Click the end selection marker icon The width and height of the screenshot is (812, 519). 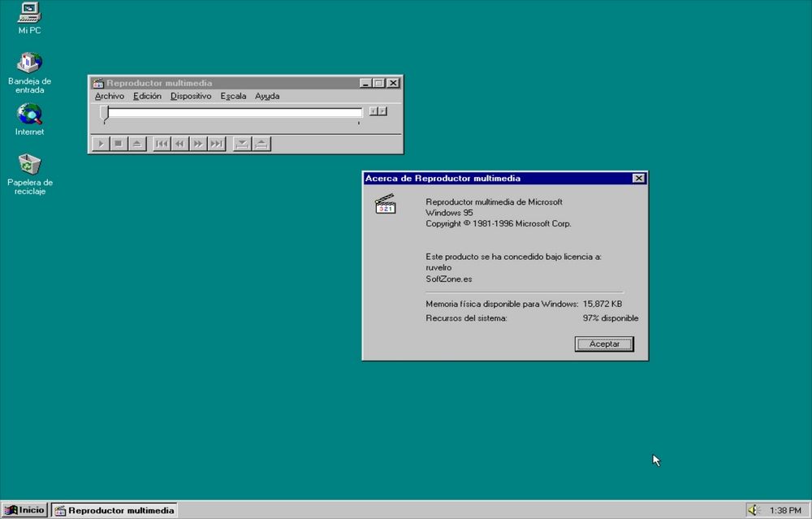(x=261, y=144)
